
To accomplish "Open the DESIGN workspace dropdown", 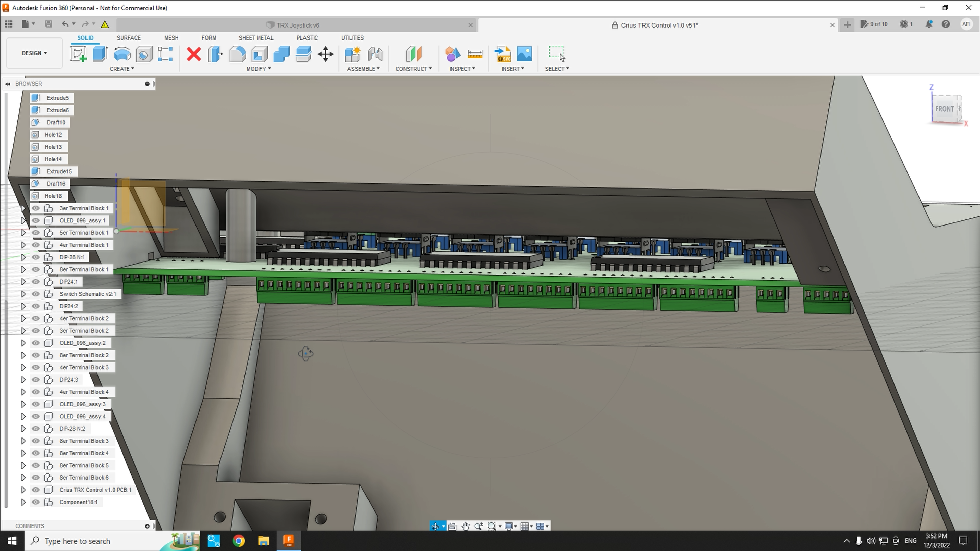I will 34,53.
